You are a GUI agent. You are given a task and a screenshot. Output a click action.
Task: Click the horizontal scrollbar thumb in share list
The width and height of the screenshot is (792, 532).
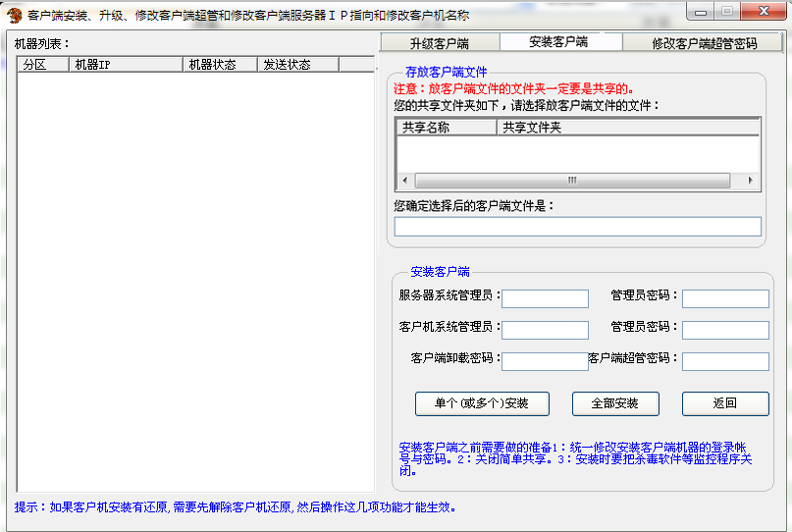pos(572,181)
